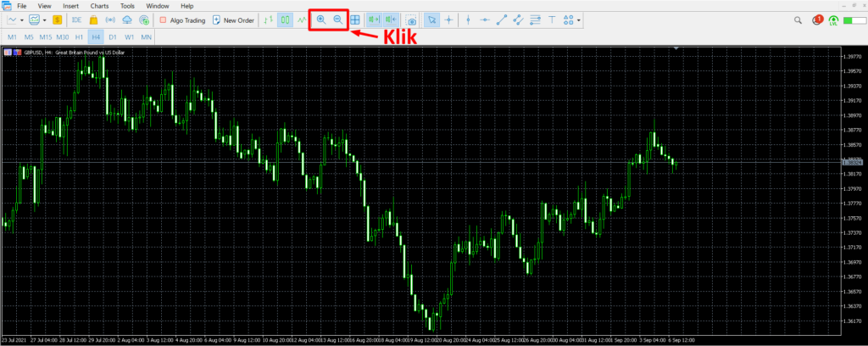Image resolution: width=868 pixels, height=346 pixels.
Task: Click the zoom out magnifier icon
Action: pyautogui.click(x=337, y=20)
